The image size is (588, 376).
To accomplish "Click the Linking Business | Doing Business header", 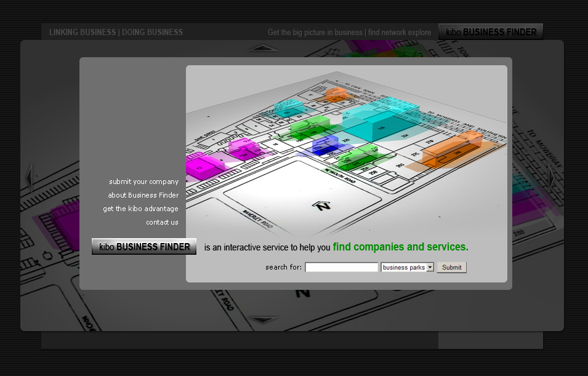I will click(x=116, y=32).
